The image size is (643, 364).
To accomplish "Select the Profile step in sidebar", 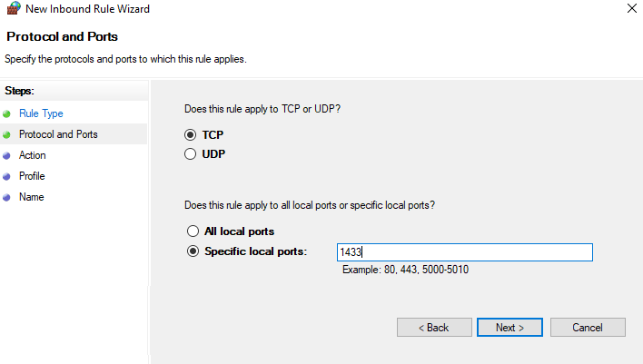I will point(32,176).
